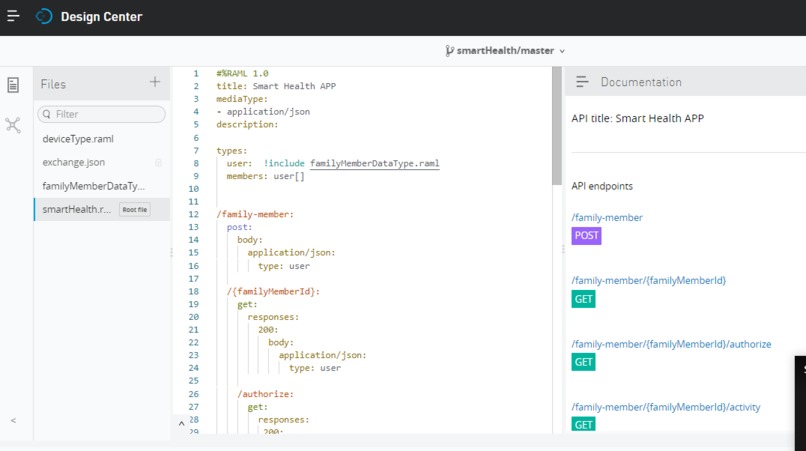Screen dimensions: 806x451
Task: Click '- application/json' on line 4
Action: coord(263,112)
